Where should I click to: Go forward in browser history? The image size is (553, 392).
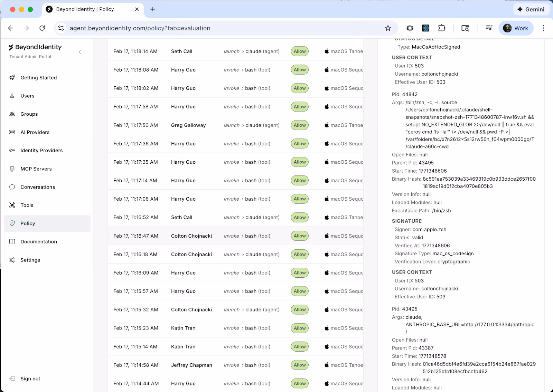coord(26,28)
